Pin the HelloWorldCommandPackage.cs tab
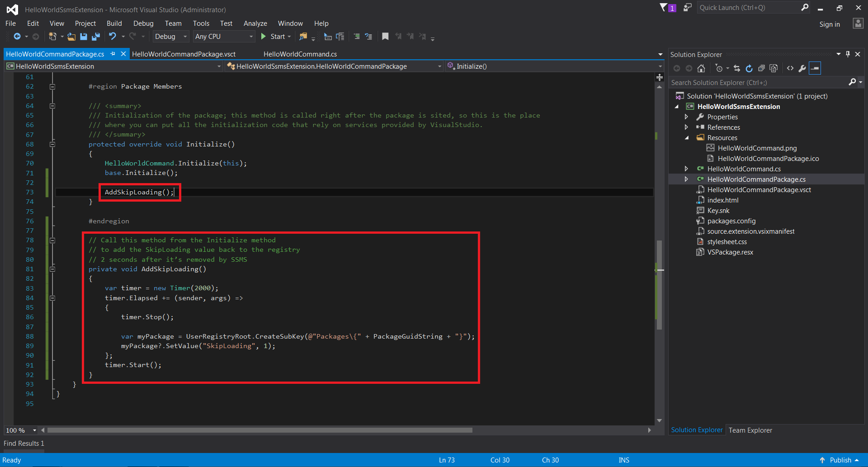This screenshot has width=868, height=467. (113, 54)
